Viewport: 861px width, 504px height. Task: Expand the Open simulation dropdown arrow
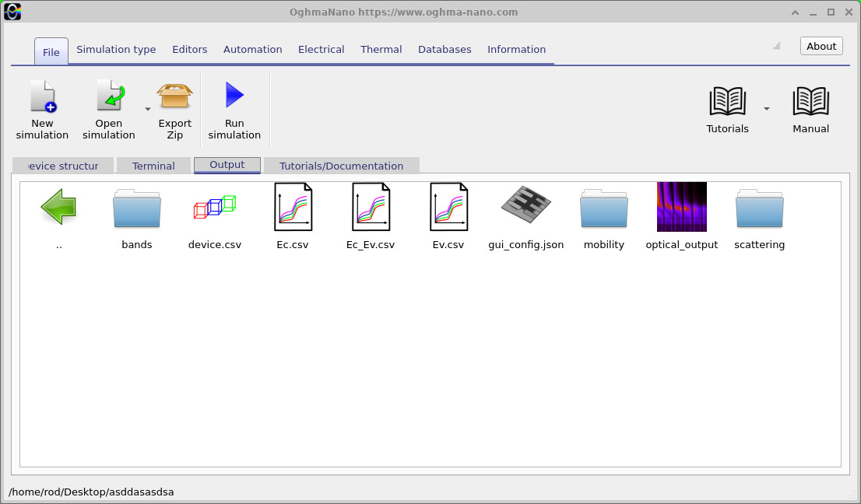pos(148,109)
